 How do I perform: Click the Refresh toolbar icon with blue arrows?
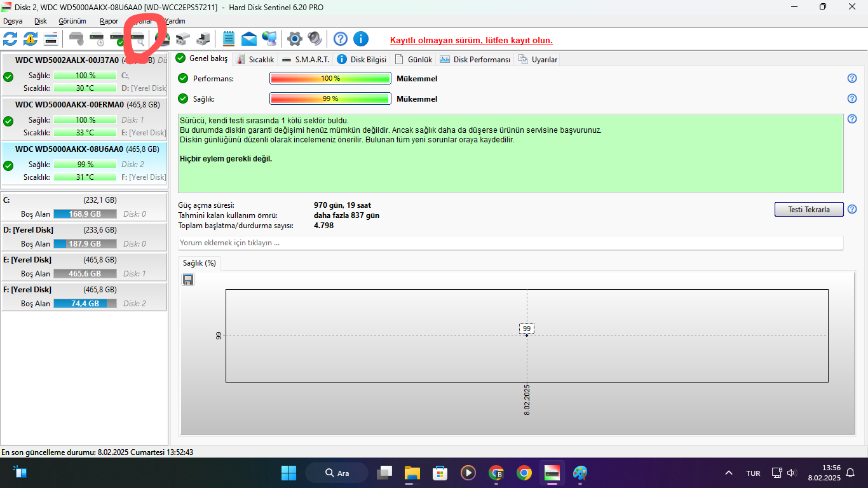(x=10, y=39)
